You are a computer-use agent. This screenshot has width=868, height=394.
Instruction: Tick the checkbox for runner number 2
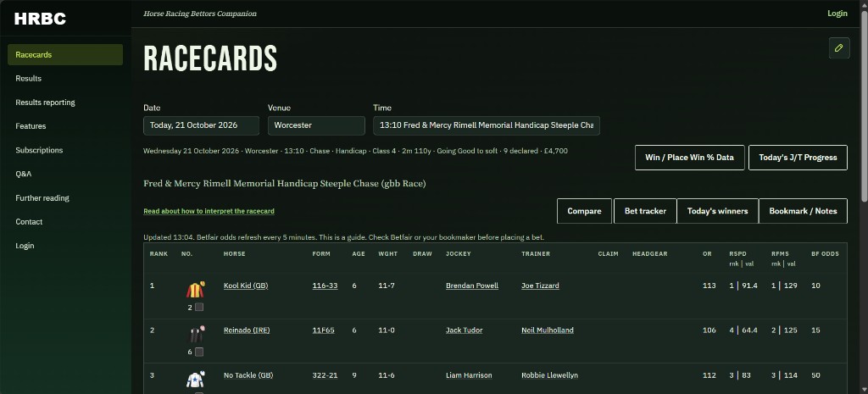[x=199, y=307]
